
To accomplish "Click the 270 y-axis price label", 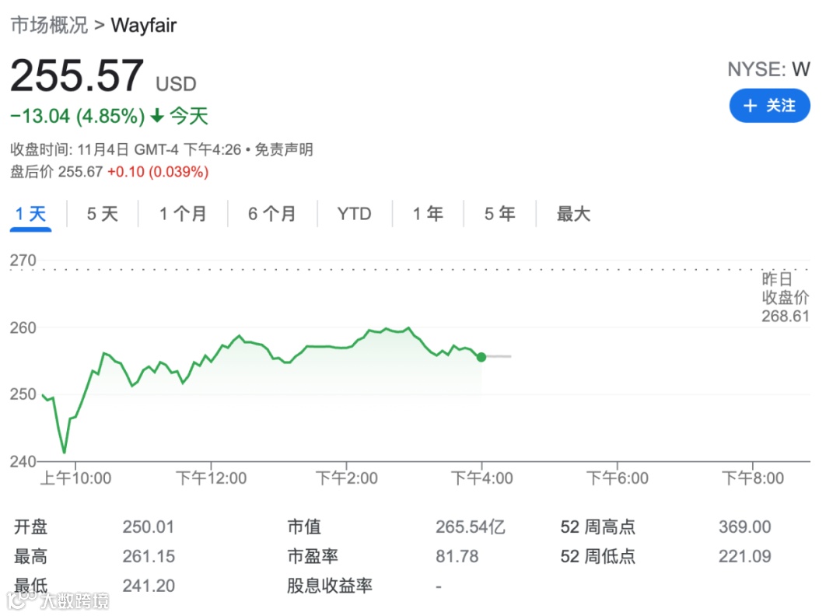I will (x=23, y=261).
